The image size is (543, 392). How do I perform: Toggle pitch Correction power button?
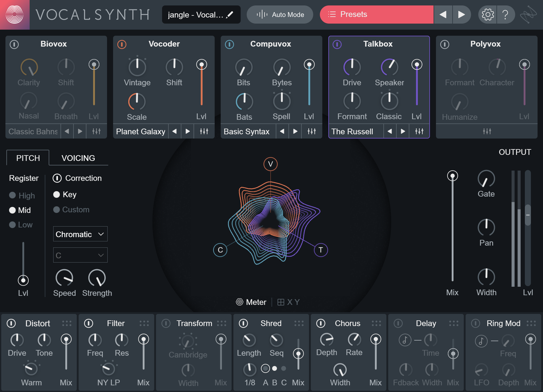[x=57, y=178]
